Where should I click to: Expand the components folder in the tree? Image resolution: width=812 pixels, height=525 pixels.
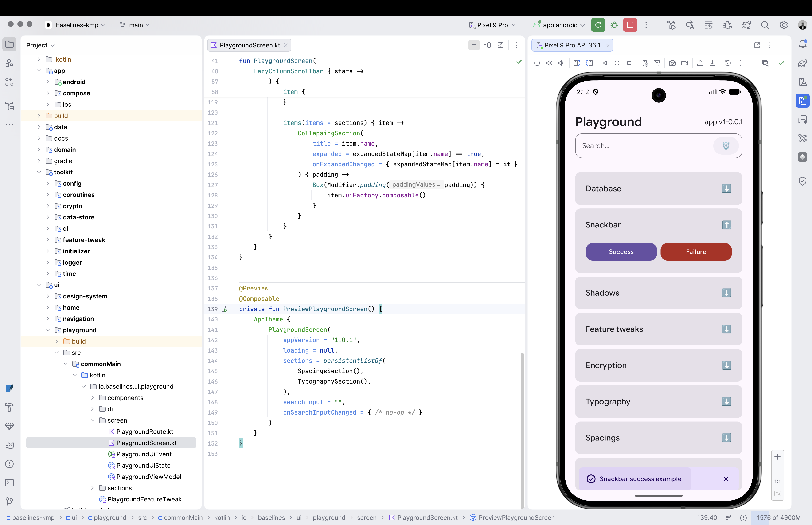[x=92, y=397]
